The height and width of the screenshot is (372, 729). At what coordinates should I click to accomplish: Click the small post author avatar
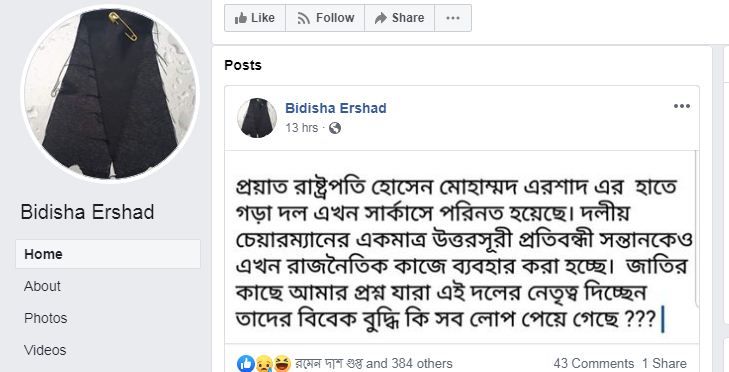point(257,118)
